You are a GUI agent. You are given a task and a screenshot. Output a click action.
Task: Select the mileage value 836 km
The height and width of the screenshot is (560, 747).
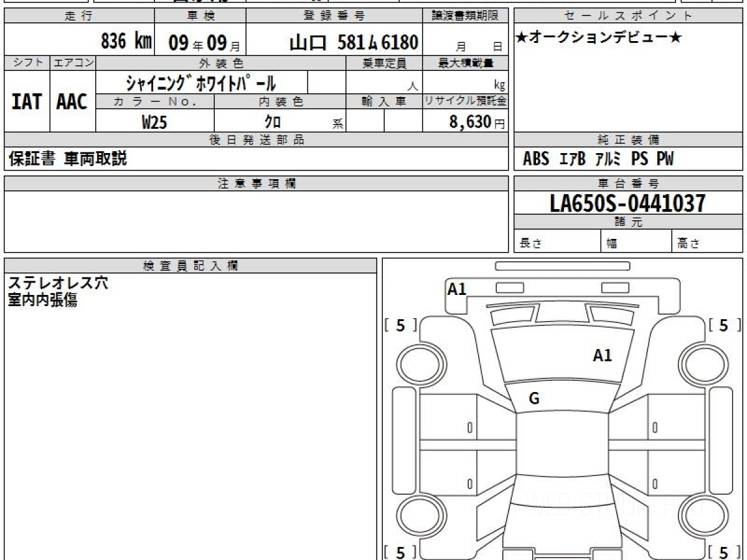126,42
